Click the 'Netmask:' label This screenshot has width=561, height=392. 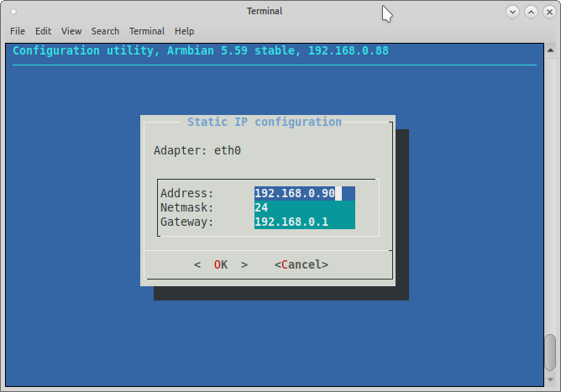coord(186,207)
